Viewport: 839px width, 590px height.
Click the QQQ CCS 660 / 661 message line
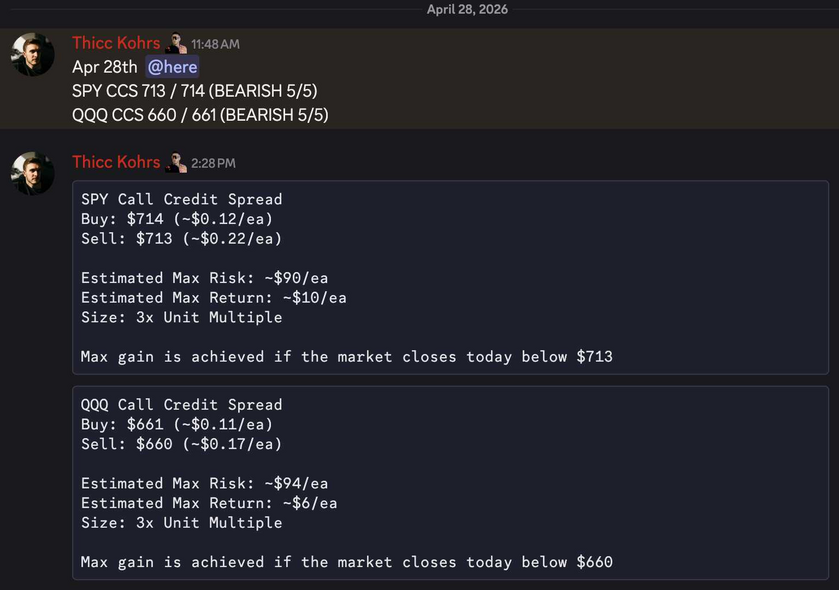click(x=200, y=115)
